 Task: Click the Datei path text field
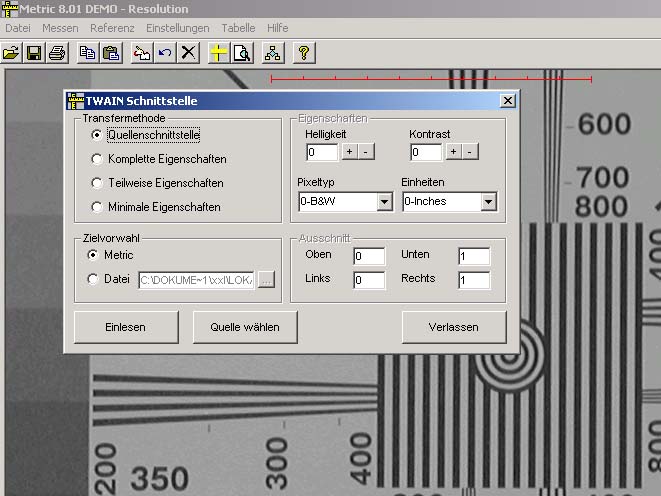pyautogui.click(x=196, y=280)
